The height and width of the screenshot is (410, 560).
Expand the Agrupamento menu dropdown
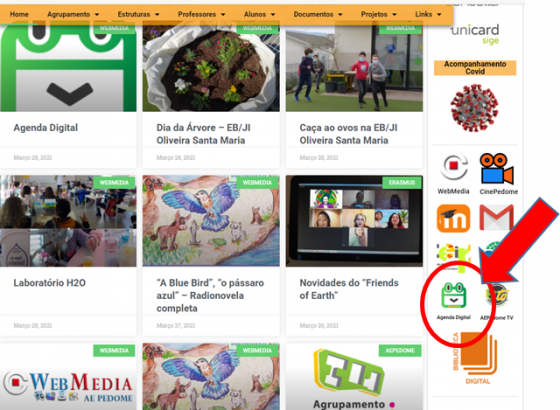click(73, 14)
